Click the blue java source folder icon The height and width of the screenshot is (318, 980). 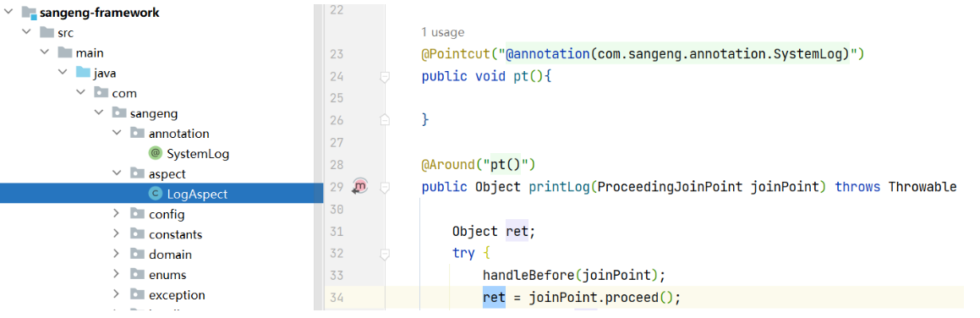click(x=83, y=73)
